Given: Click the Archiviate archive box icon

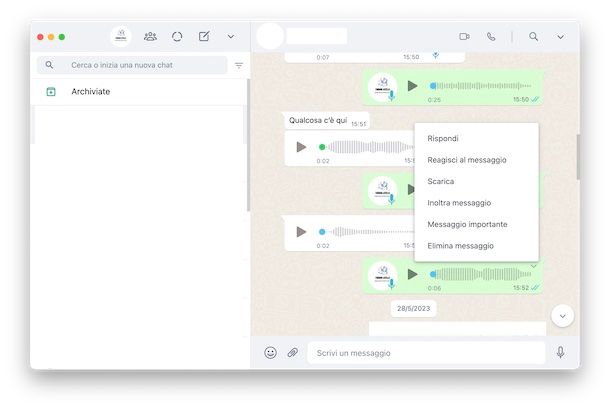Looking at the screenshot, I should click(51, 92).
